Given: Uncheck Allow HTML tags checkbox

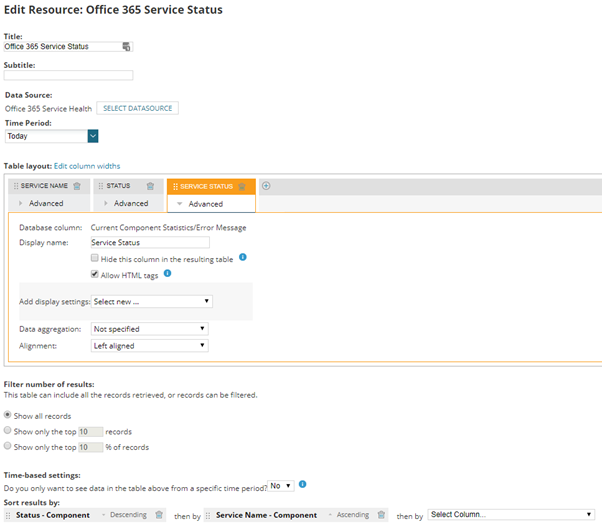Looking at the screenshot, I should pos(94,274).
